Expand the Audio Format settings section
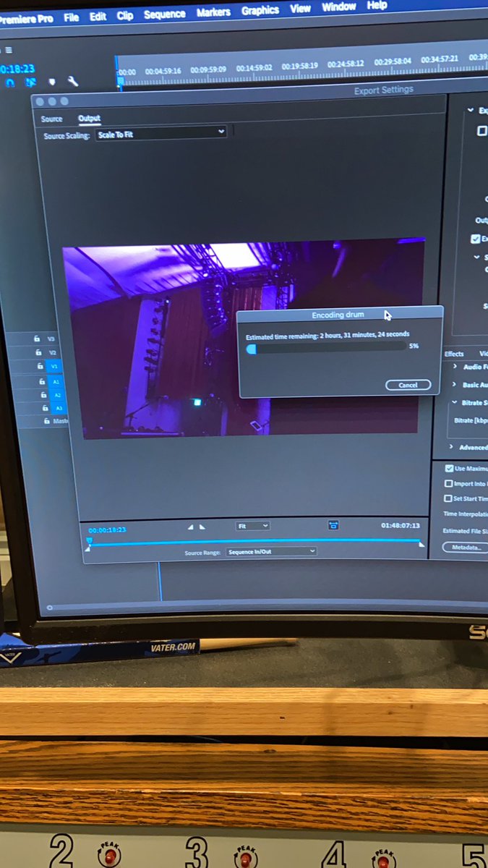Screen dimensions: 488x868 click(x=455, y=367)
